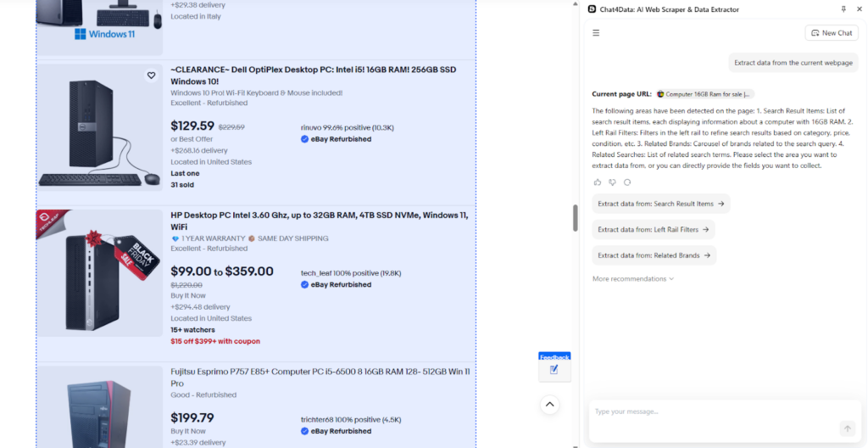
Task: Click the $129.59 price
Action: (192, 126)
